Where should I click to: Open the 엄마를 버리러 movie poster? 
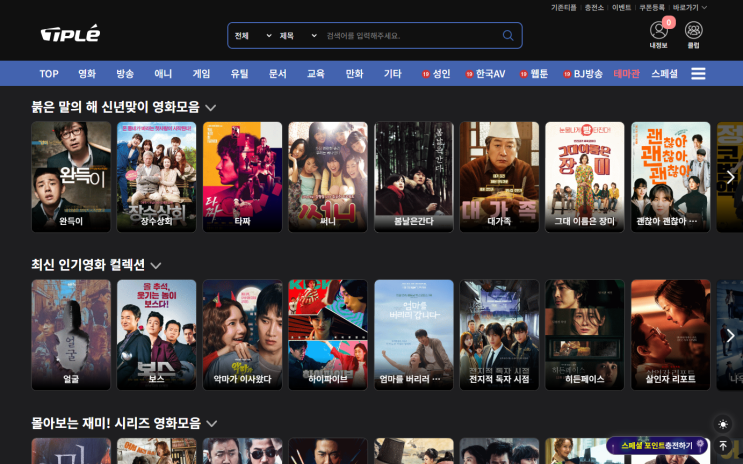click(414, 335)
